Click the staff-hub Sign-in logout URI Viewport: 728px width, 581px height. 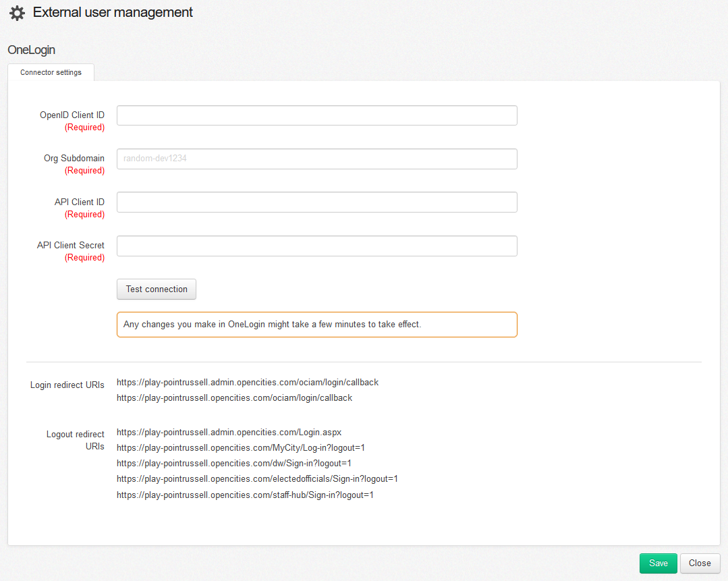[x=245, y=495]
